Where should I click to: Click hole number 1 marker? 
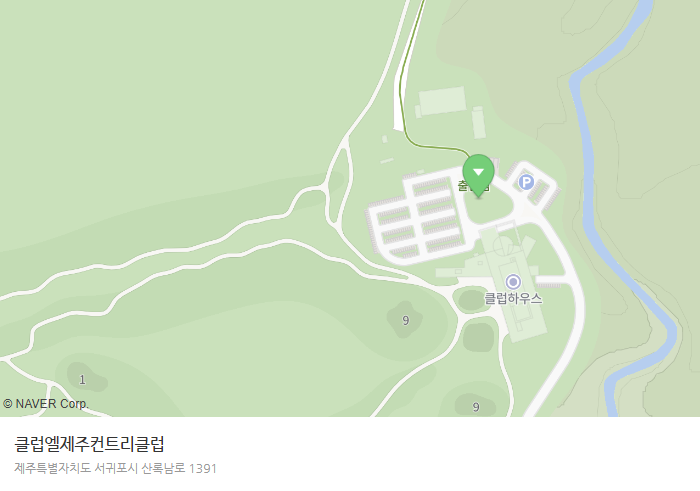pyautogui.click(x=82, y=380)
